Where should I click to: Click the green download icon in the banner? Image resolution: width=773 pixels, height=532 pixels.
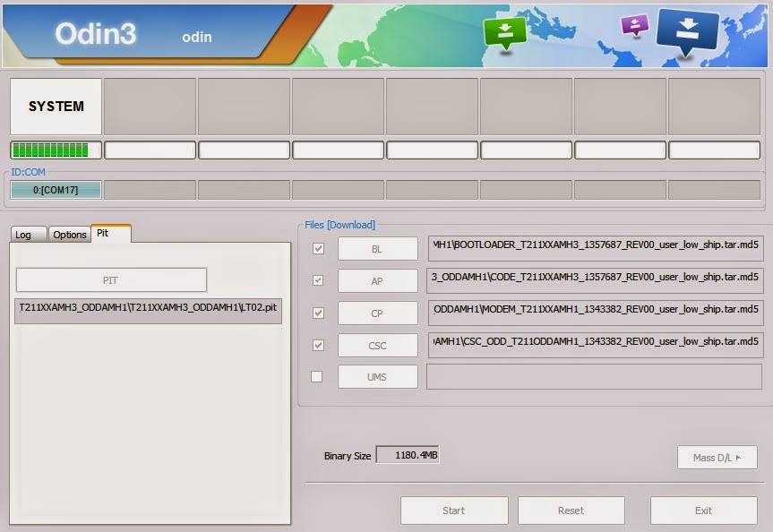pyautogui.click(x=504, y=32)
